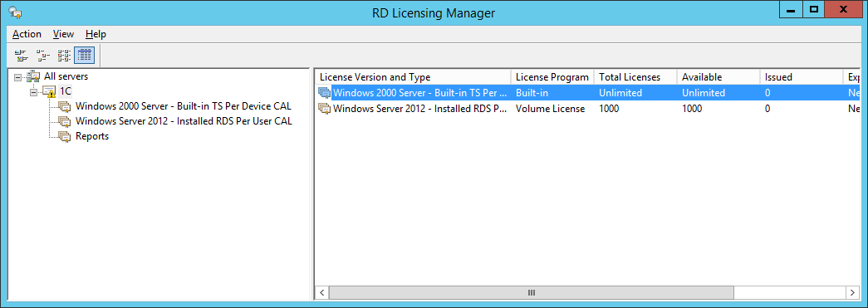Select Windows Server 2012 Per User CAL tree item

[184, 121]
